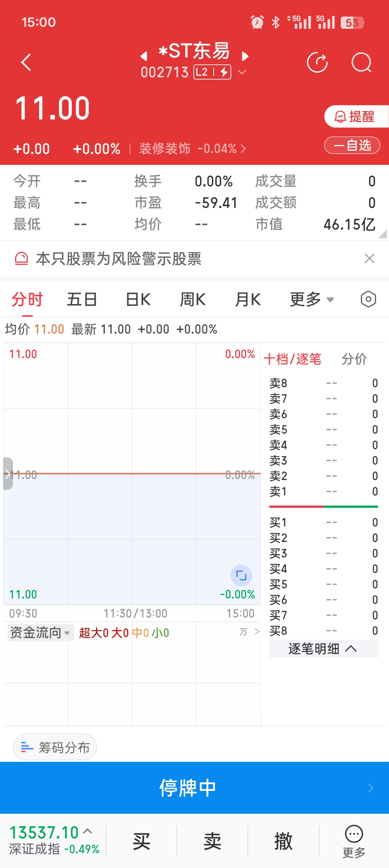Go to previous stock with left triangle
Image resolution: width=389 pixels, height=868 pixels.
(144, 56)
